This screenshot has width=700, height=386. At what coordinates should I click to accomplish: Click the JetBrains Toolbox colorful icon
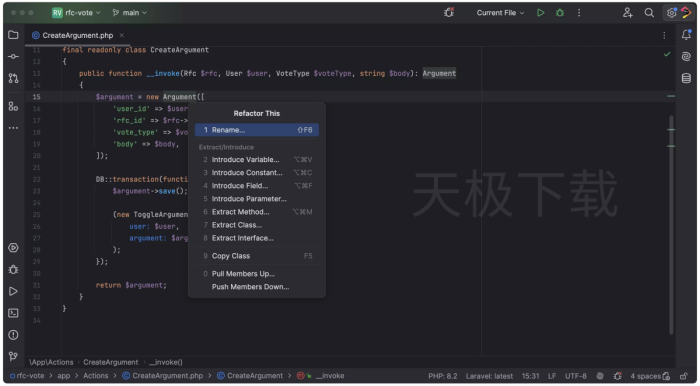[x=686, y=13]
